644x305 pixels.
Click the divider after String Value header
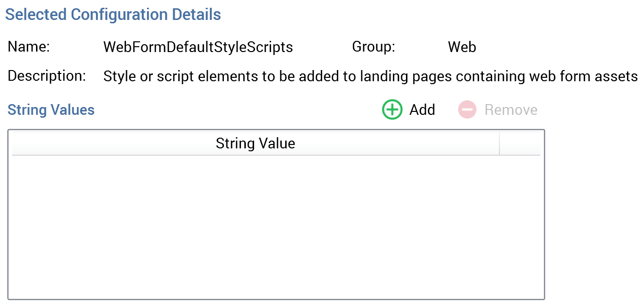499,144
